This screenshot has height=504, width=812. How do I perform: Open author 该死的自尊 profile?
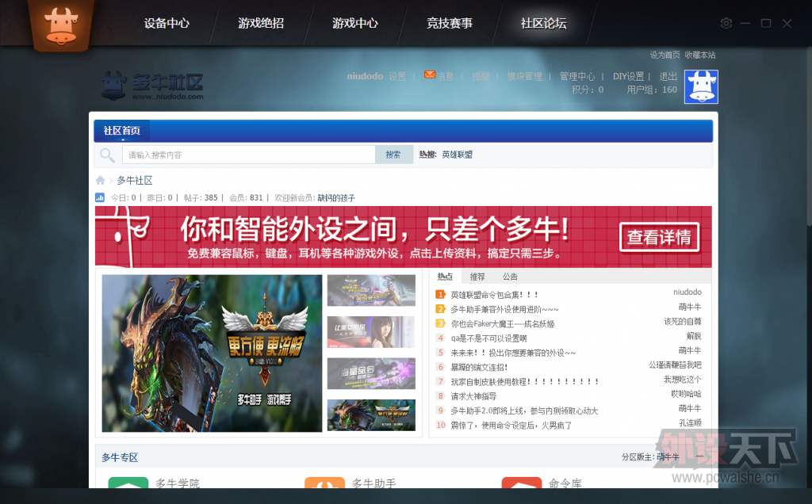tap(683, 321)
